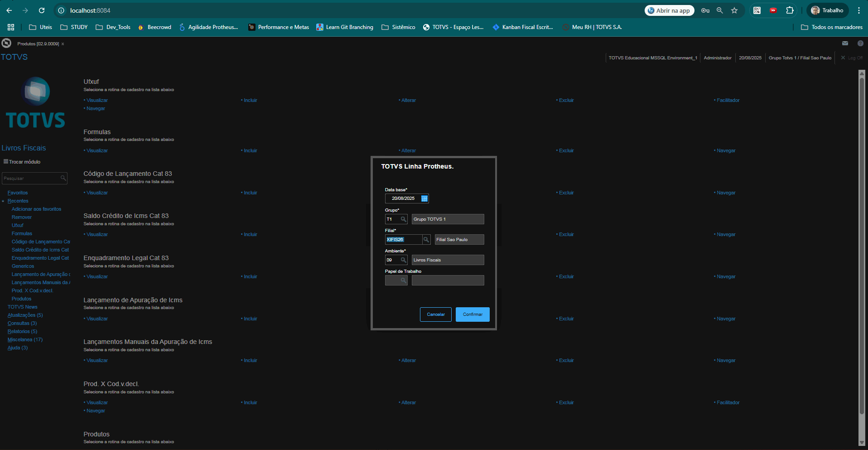Open the Ambiente lookup magnifier

tap(403, 260)
